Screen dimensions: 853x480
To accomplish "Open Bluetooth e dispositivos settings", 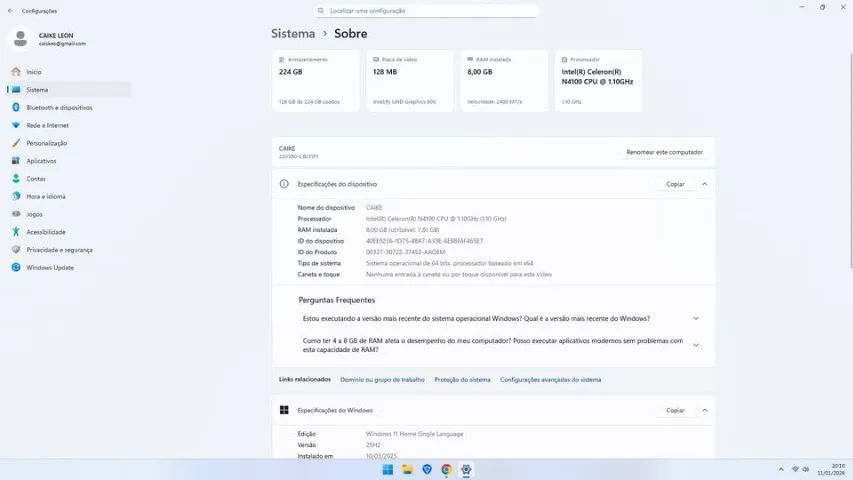I will 58,107.
